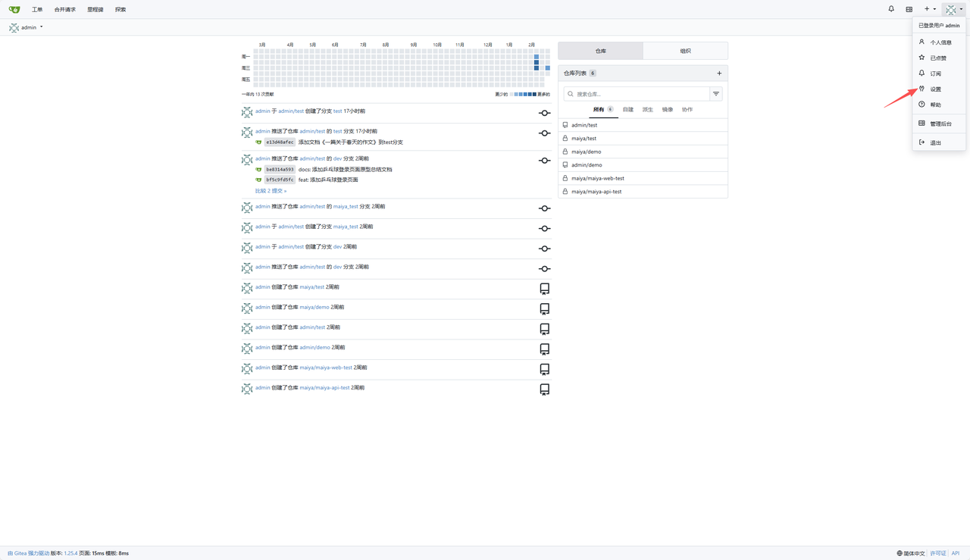Open commit be8314a593

(x=280, y=170)
